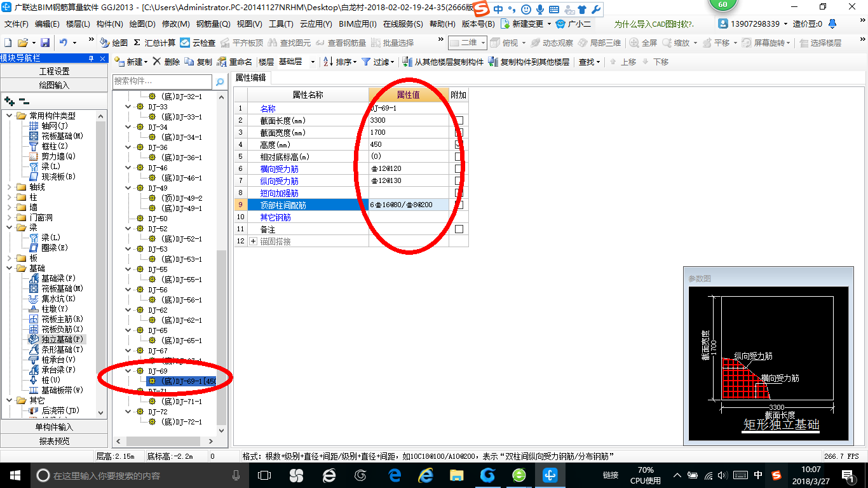Click 删除 delete component button
868x488 pixels.
(166, 62)
